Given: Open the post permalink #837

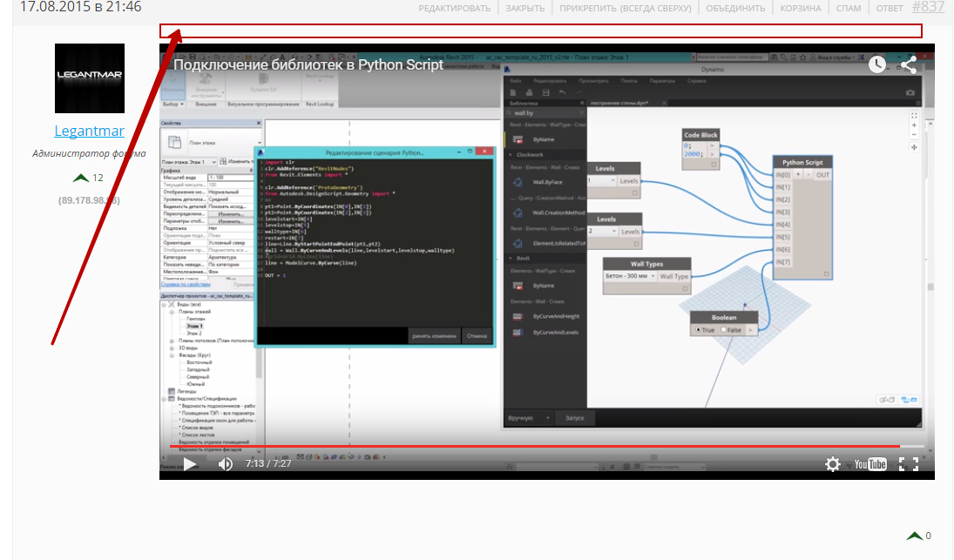Looking at the screenshot, I should [929, 7].
